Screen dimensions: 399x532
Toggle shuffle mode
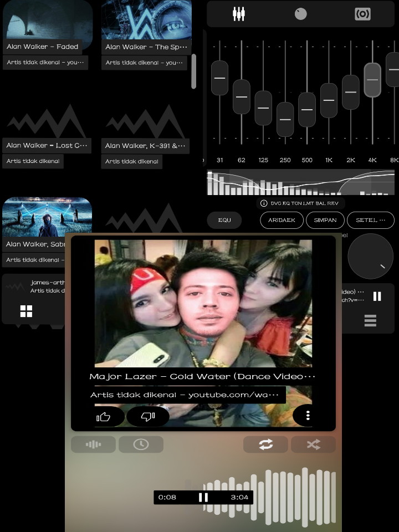tap(313, 444)
